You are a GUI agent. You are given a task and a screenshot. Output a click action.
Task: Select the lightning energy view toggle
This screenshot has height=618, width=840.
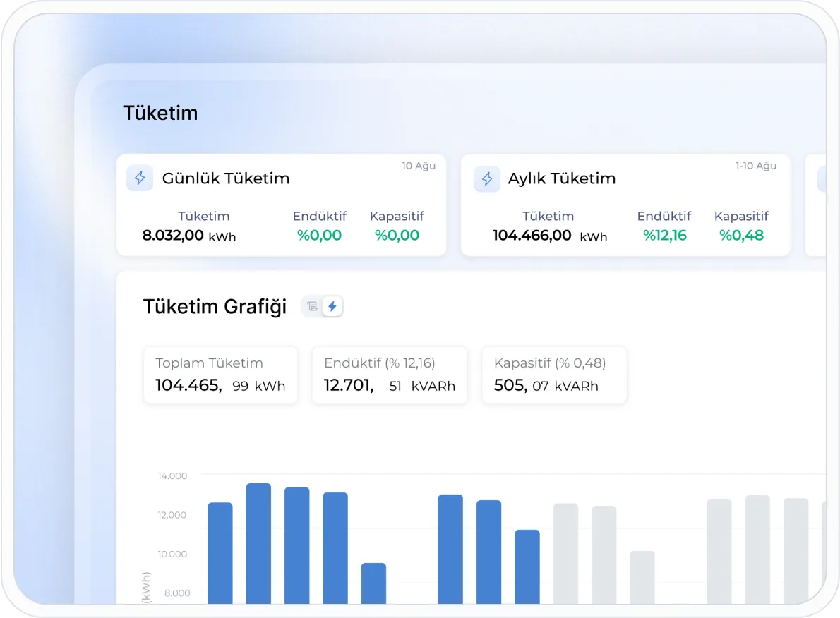click(332, 306)
